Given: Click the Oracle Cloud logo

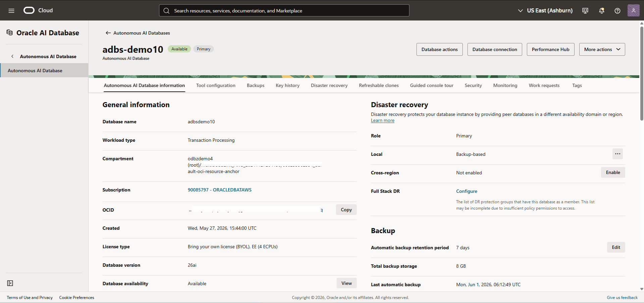Looking at the screenshot, I should click(38, 10).
